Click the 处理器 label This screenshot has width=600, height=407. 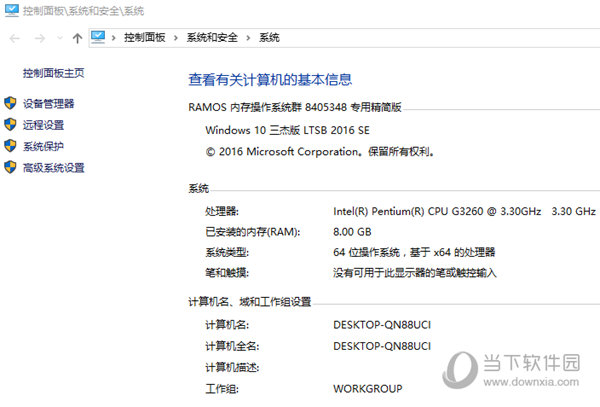click(222, 212)
